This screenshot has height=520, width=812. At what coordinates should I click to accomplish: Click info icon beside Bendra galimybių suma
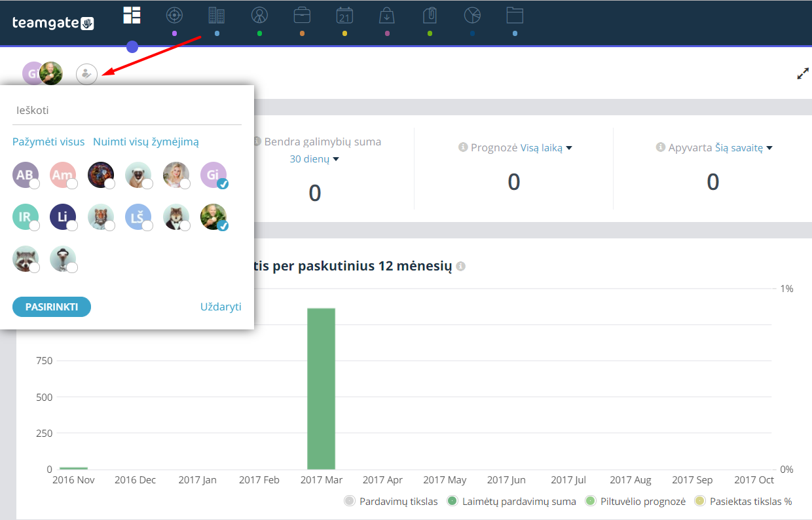257,141
